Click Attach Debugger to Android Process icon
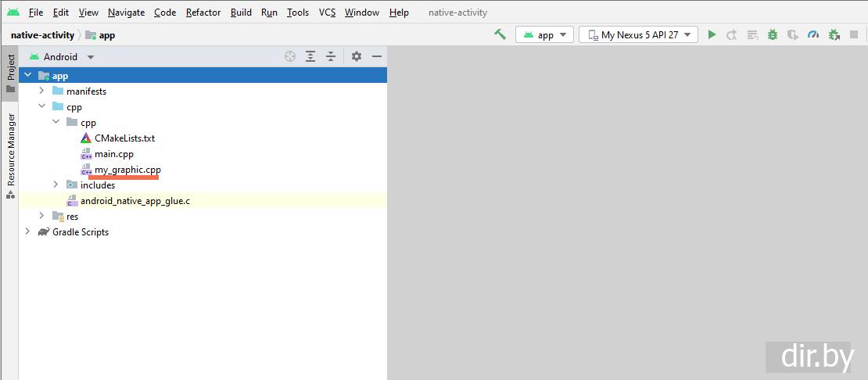The height and width of the screenshot is (380, 868). click(834, 35)
